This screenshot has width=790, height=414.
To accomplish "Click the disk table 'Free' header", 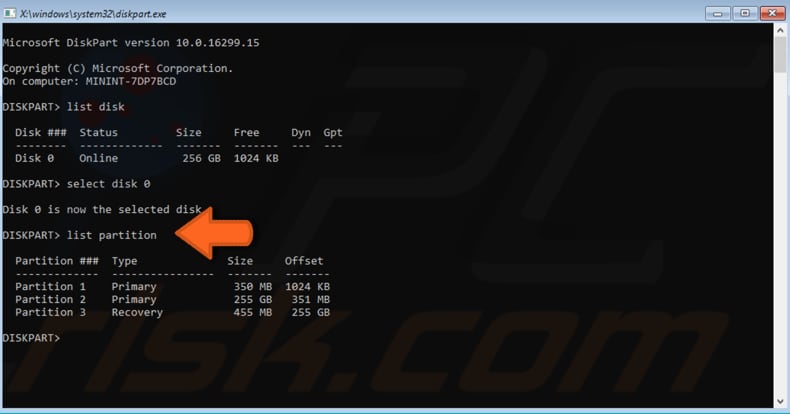I will click(246, 132).
